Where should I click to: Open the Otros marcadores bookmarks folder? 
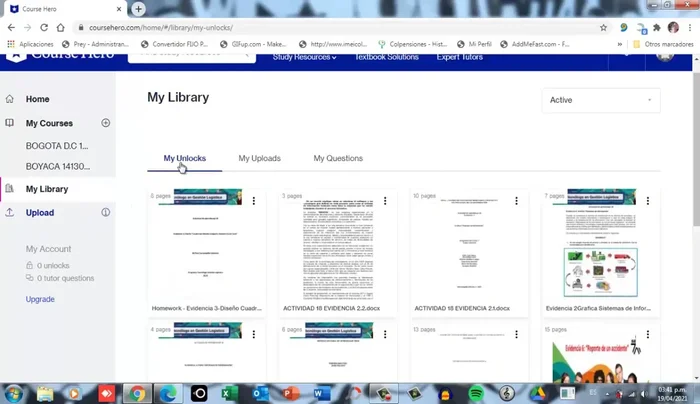[x=663, y=44]
